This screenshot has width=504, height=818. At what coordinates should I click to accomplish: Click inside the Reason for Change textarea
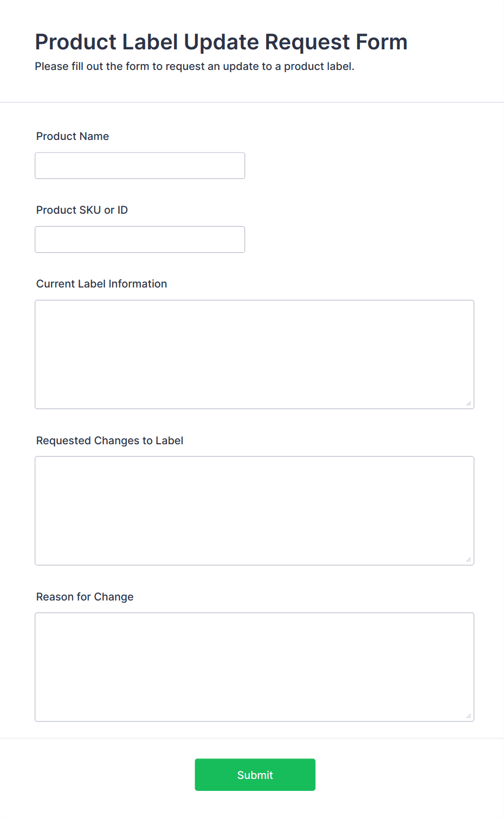click(254, 666)
